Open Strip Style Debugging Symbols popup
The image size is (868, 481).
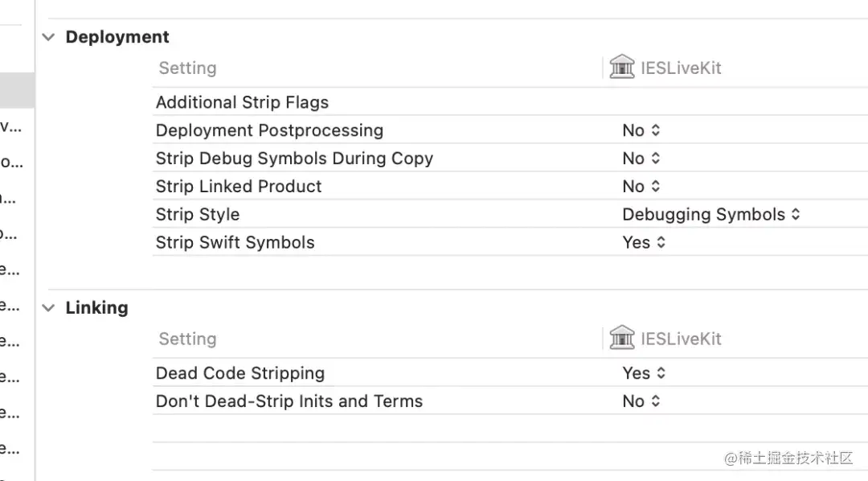[x=711, y=215]
